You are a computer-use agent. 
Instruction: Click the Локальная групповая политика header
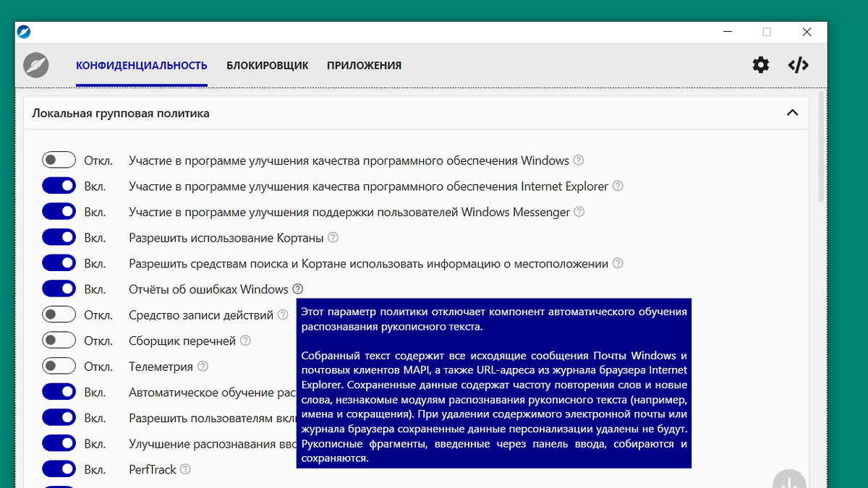pyautogui.click(x=416, y=113)
